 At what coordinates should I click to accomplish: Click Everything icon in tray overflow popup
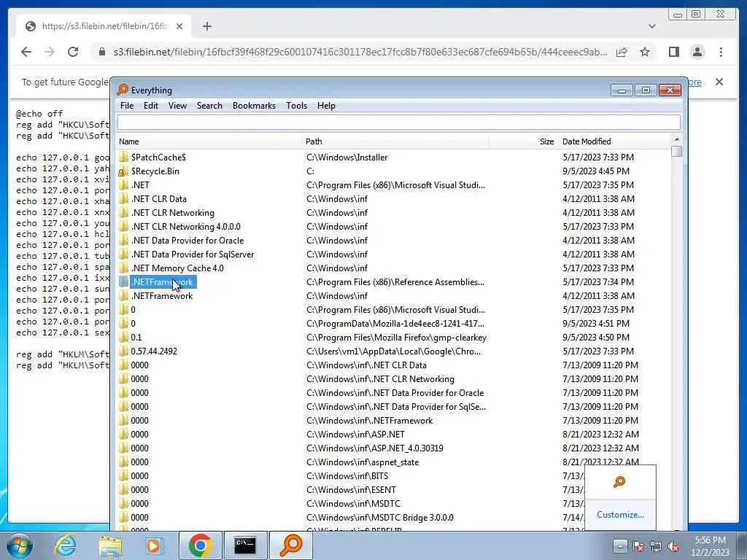coord(619,482)
